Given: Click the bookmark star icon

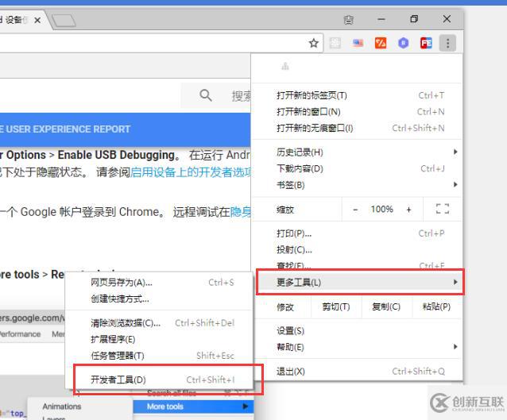Looking at the screenshot, I should click(313, 43).
